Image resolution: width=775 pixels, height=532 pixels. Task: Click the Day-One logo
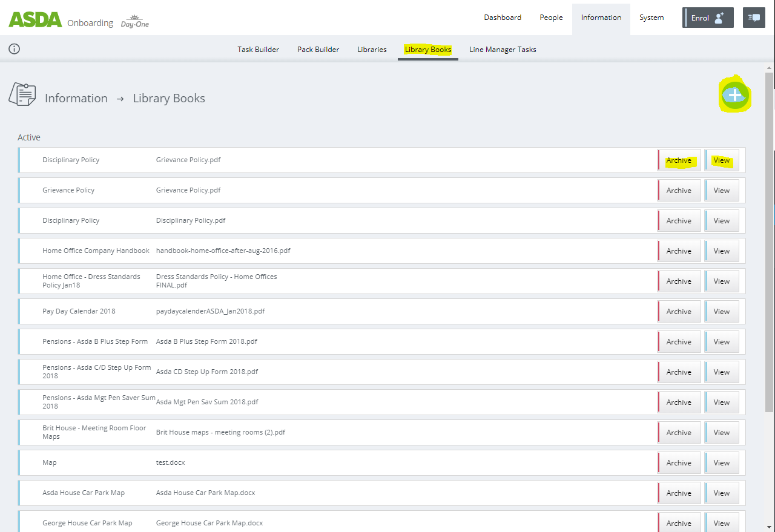tap(134, 22)
